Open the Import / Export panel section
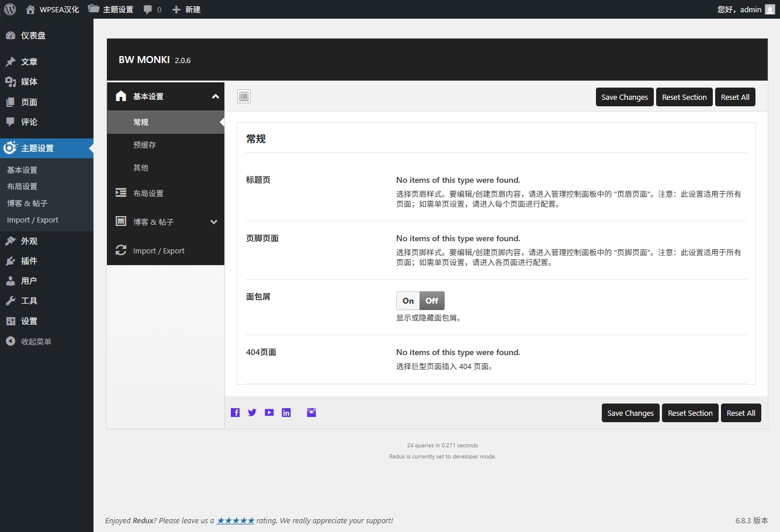The height and width of the screenshot is (532, 780). coord(158,251)
